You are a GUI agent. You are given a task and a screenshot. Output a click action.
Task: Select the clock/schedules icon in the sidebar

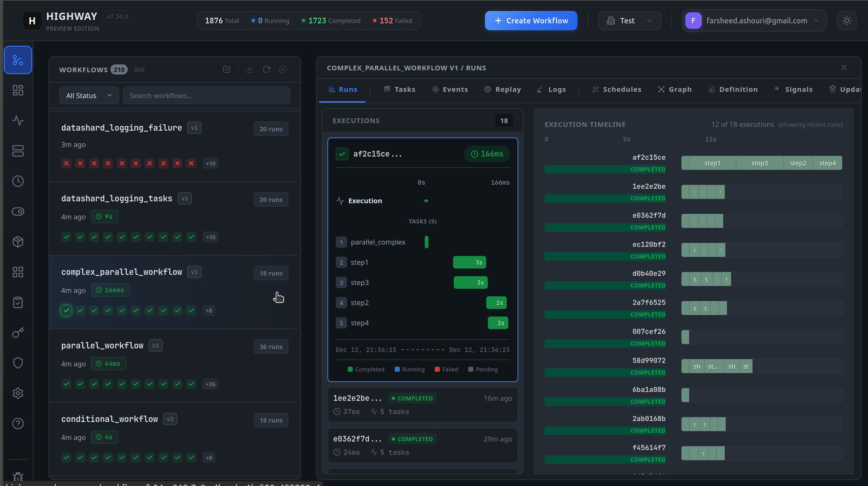18,181
